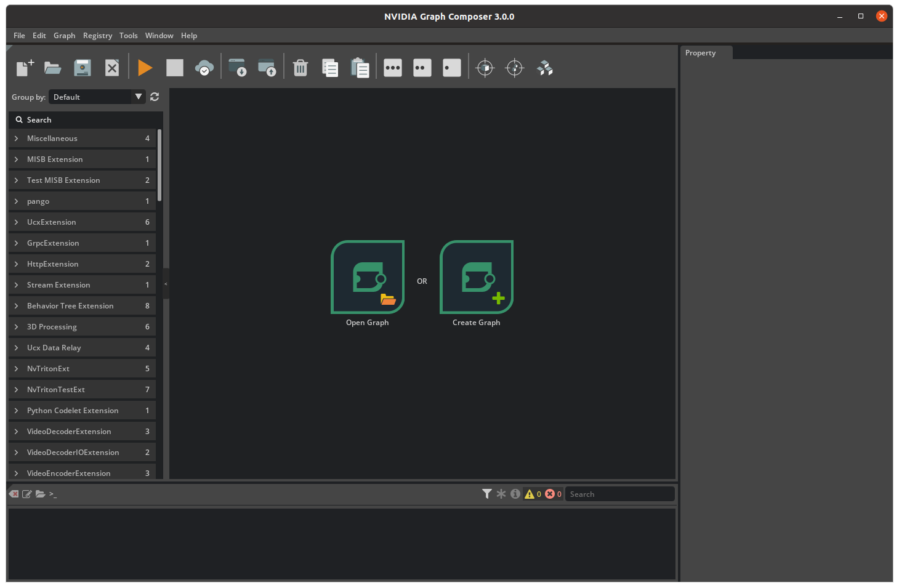Select the NvTritonTestExt row
Image resolution: width=899 pixels, height=588 pixels.
click(83, 390)
